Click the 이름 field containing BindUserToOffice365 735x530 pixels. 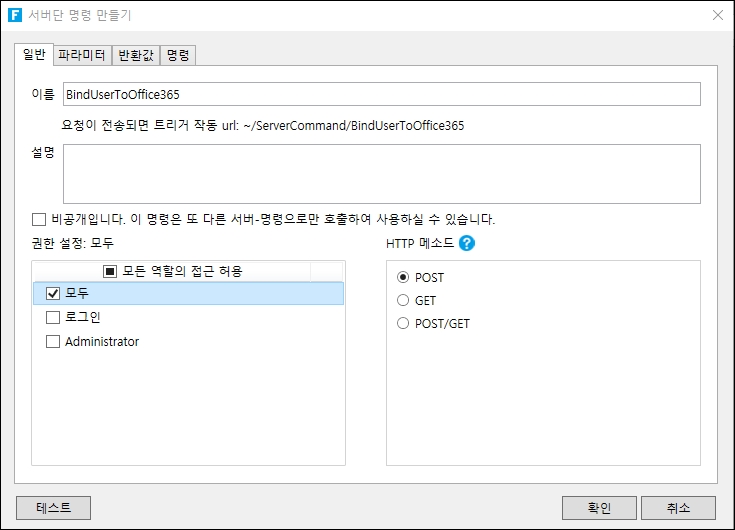(x=381, y=94)
